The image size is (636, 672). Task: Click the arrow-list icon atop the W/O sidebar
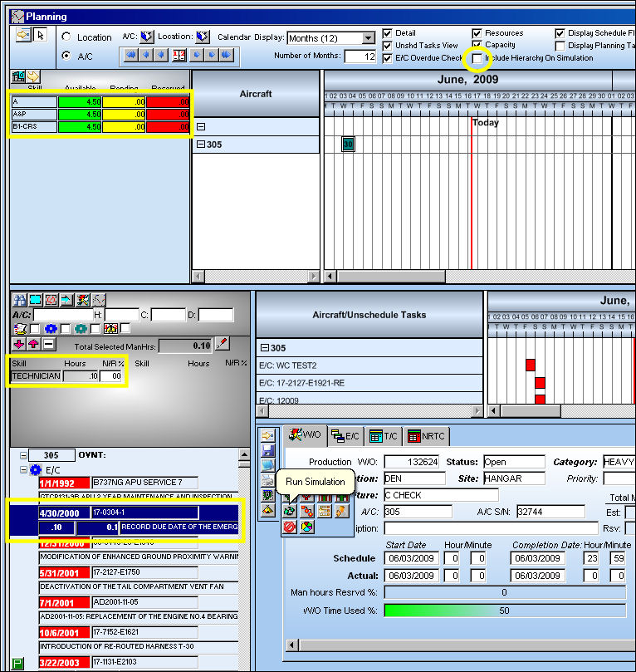[268, 435]
